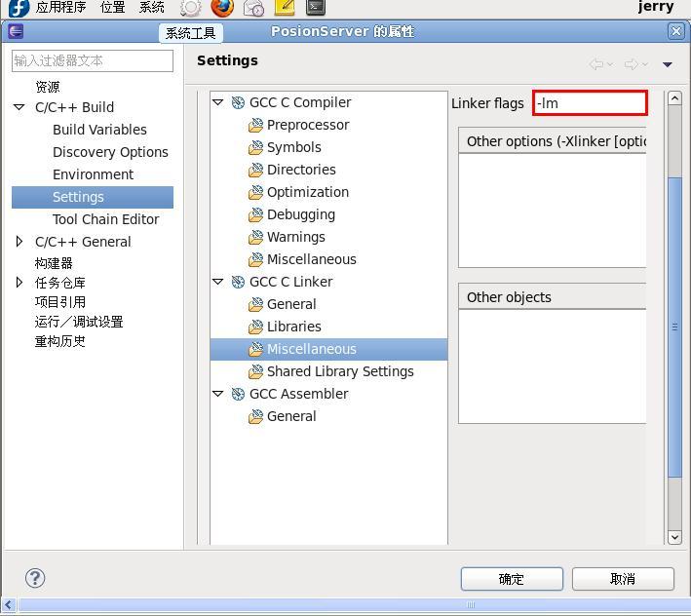
Task: Click the notes editor icon in panel
Action: pyautogui.click(x=285, y=8)
